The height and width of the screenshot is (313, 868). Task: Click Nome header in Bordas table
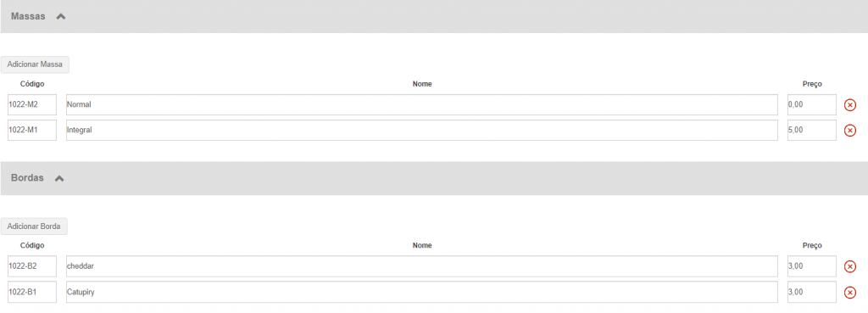[x=422, y=245]
